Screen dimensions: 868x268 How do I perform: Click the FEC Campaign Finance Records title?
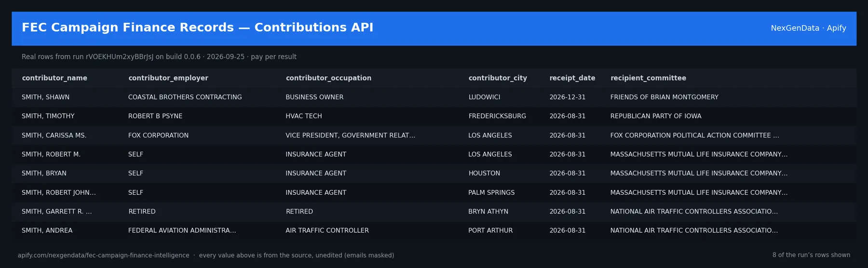pyautogui.click(x=198, y=27)
